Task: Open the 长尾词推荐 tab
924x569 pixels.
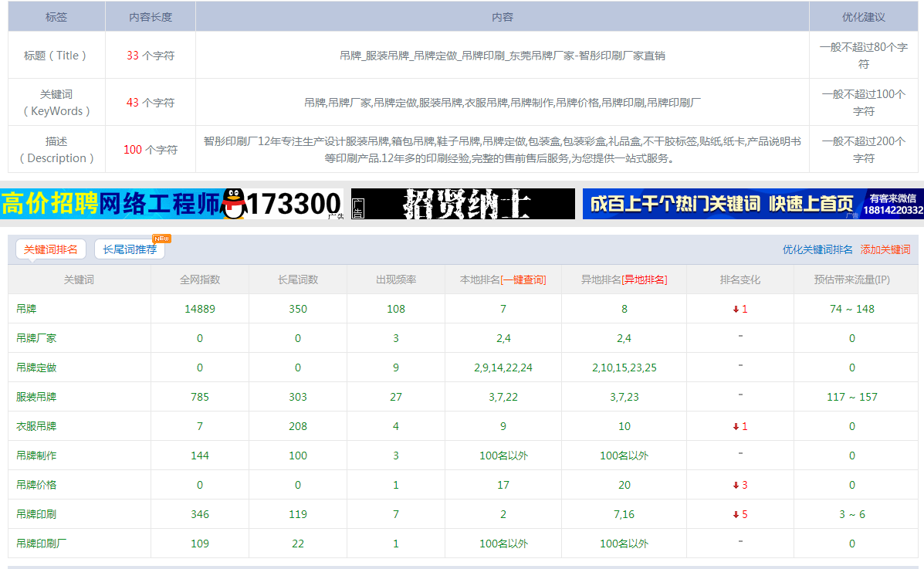Action: tap(129, 249)
